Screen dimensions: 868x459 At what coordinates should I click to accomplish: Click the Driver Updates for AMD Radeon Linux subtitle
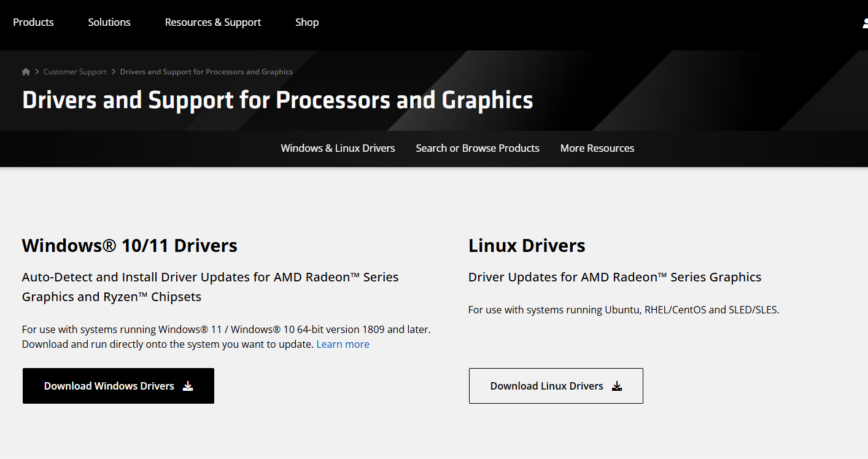tap(614, 277)
